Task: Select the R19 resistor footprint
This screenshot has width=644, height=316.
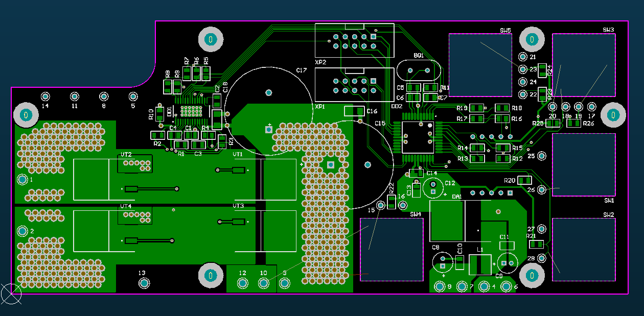Action: [477, 108]
